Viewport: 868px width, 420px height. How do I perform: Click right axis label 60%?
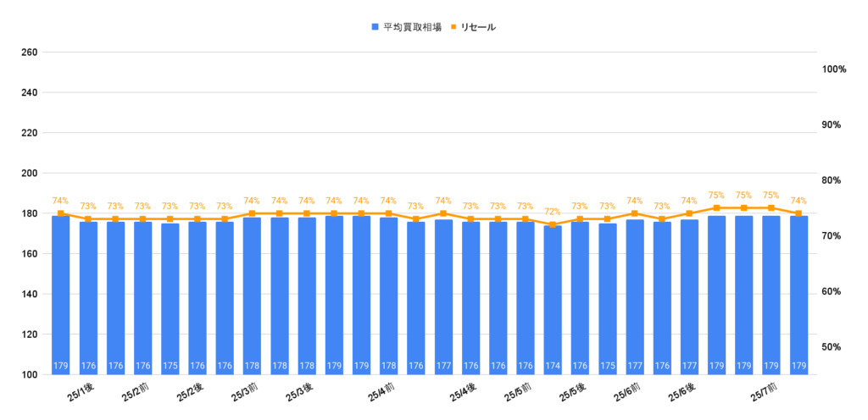tap(832, 292)
